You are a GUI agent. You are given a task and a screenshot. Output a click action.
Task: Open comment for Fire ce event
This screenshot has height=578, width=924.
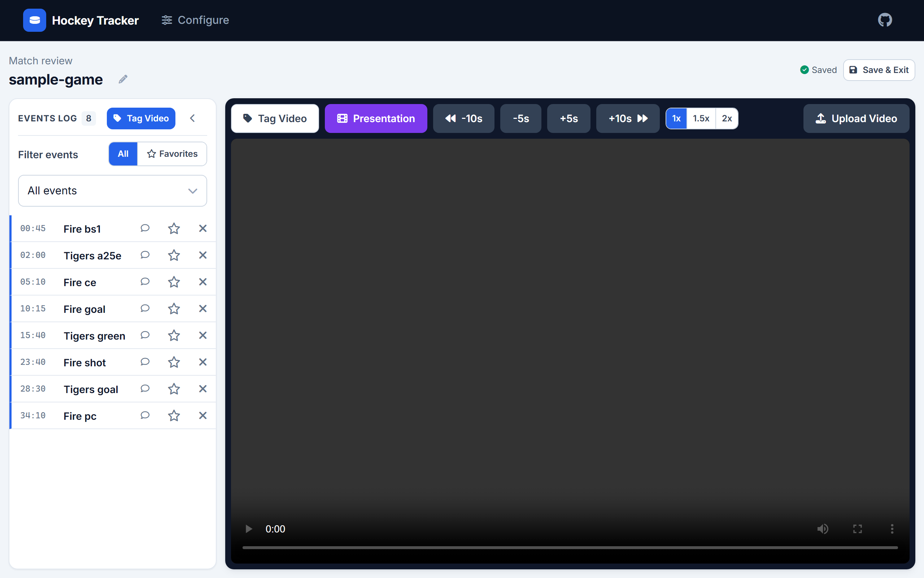145,282
